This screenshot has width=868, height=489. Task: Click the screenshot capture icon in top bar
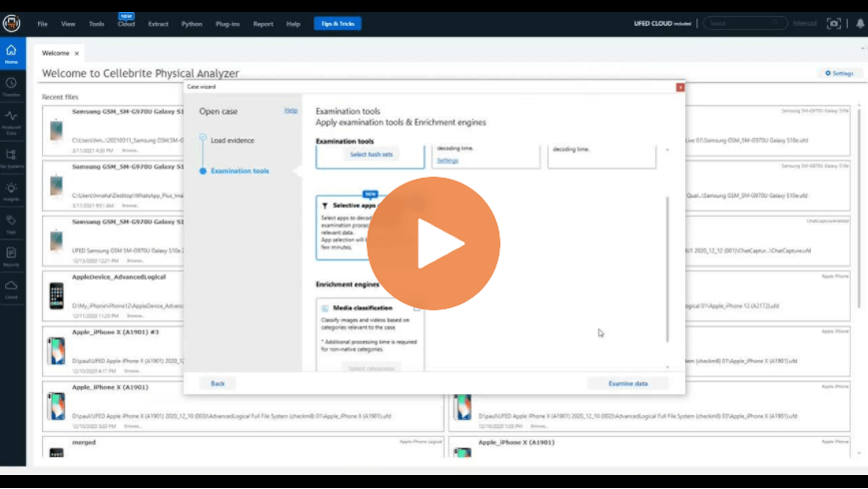tap(834, 23)
